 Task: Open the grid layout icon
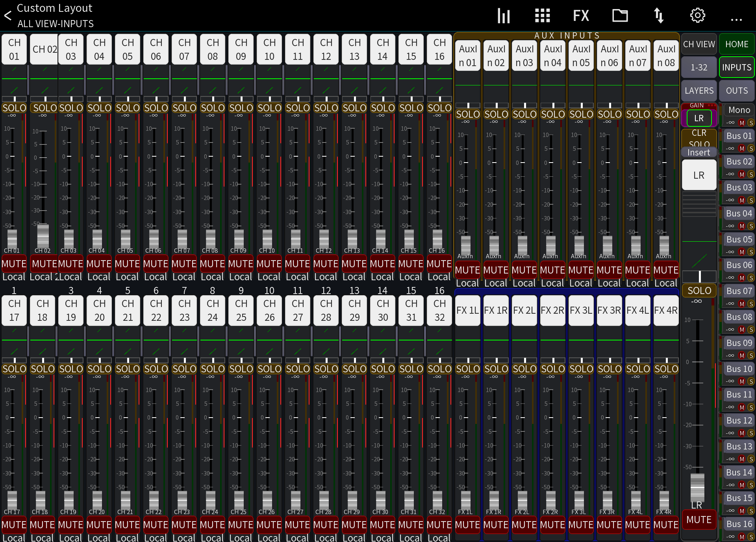(x=542, y=15)
